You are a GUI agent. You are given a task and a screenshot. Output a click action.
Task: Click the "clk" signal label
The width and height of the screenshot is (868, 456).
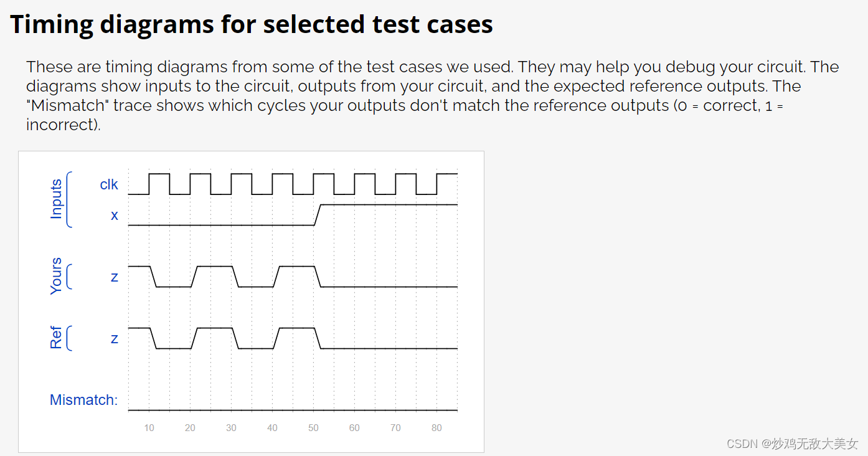(x=109, y=184)
